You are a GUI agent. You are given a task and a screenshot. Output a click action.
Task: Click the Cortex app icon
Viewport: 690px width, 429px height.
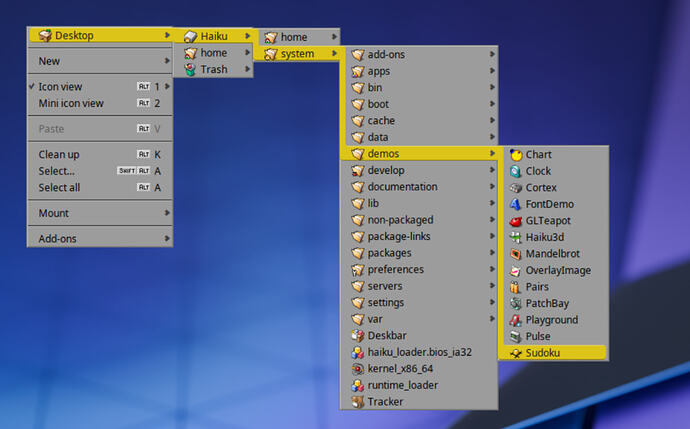pos(515,188)
